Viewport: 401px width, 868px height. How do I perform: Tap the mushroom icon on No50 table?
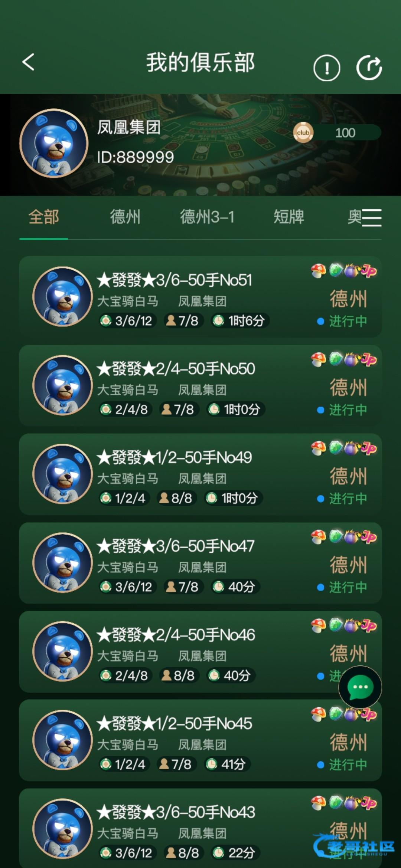pos(318,359)
